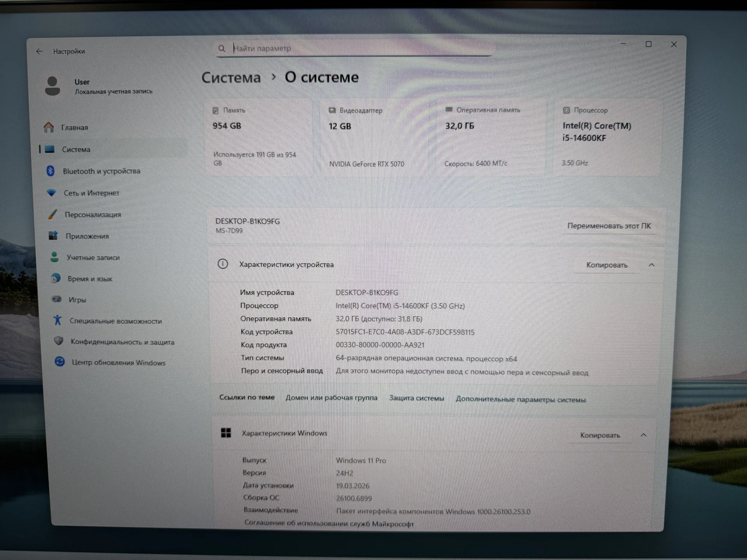
Task: Select Сеть и Интернет menu item
Action: 91,193
